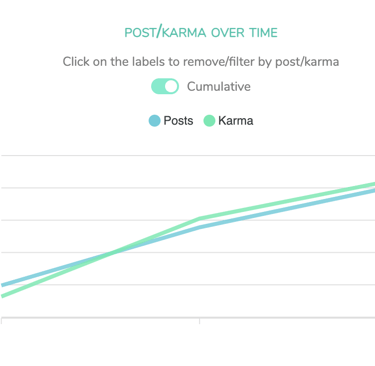This screenshot has width=375, height=366.
Task: Click where Posts and Karma lines cross
Action: point(112,253)
